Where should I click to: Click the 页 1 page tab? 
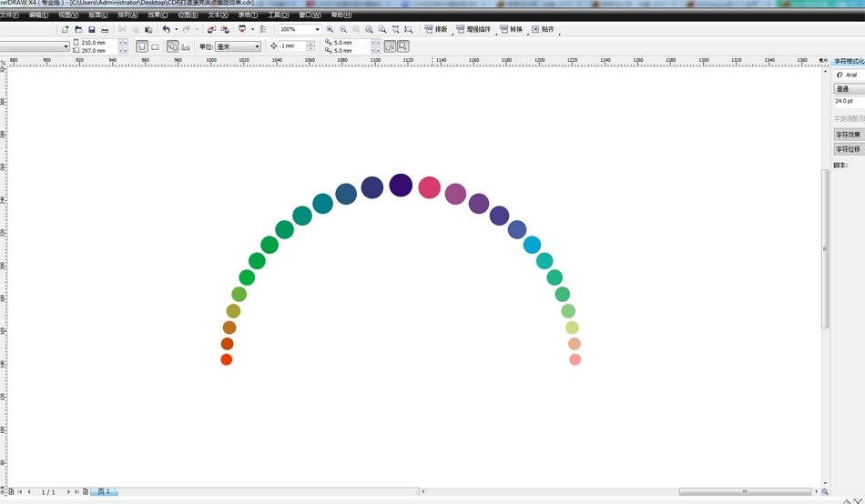tap(105, 491)
